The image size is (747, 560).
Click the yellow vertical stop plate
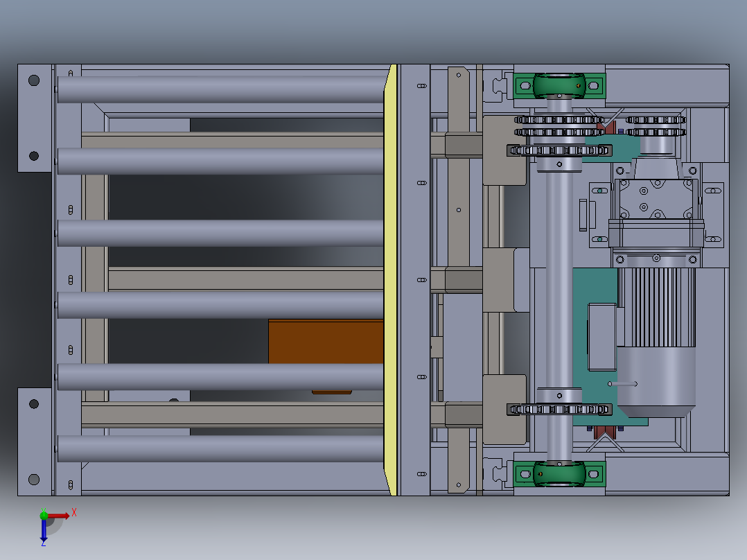tap(391, 280)
